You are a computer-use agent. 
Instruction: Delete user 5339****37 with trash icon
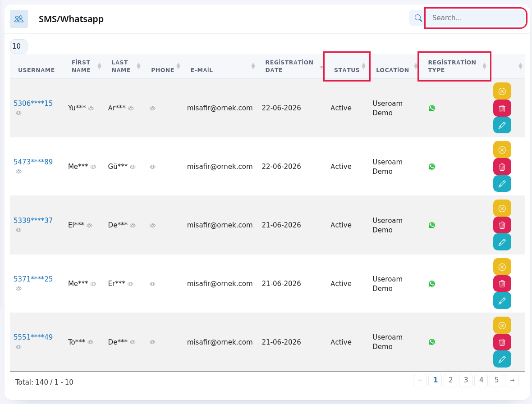click(x=502, y=225)
